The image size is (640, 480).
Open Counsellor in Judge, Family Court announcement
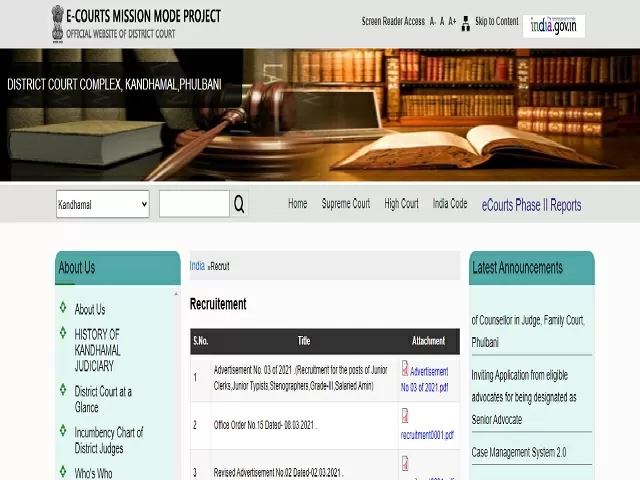point(528,331)
